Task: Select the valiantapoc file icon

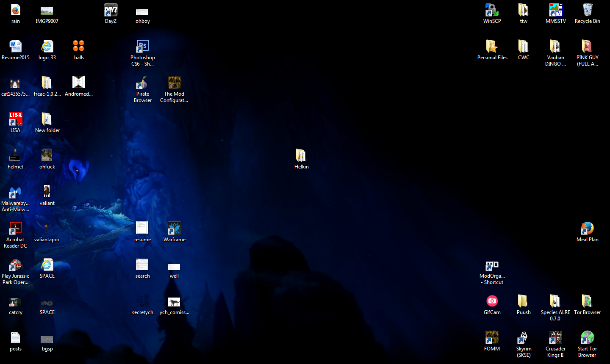Action: tap(47, 228)
